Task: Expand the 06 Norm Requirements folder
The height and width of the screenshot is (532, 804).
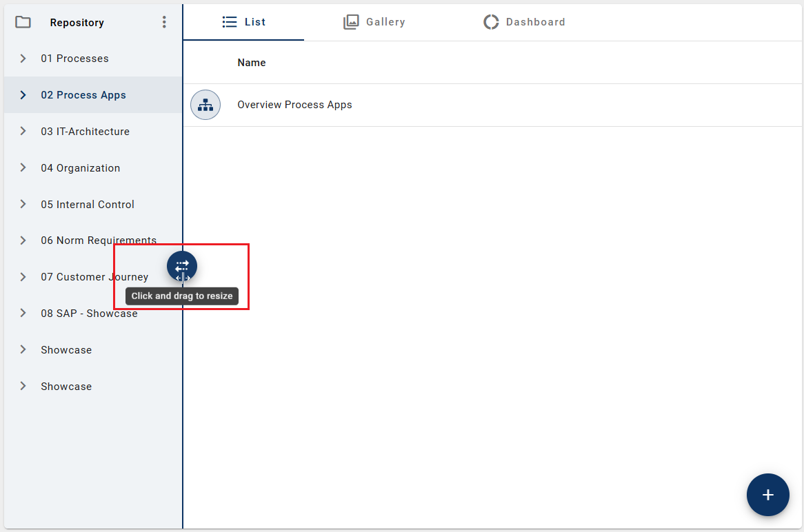Action: [23, 241]
